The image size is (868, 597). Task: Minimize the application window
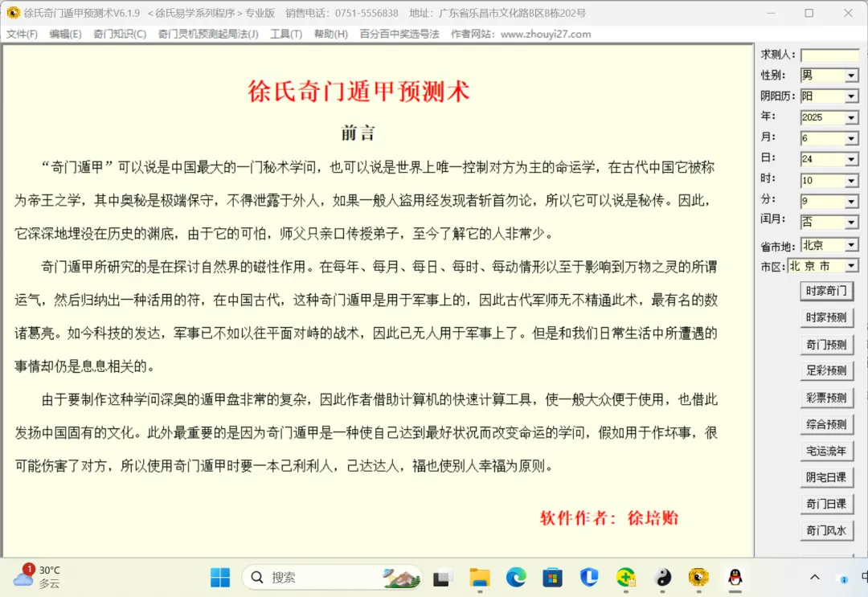coord(771,13)
